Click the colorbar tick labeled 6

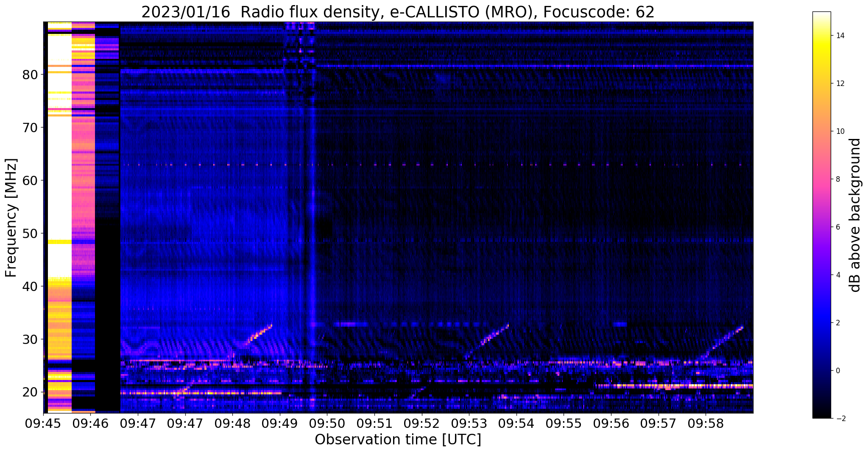(837, 227)
